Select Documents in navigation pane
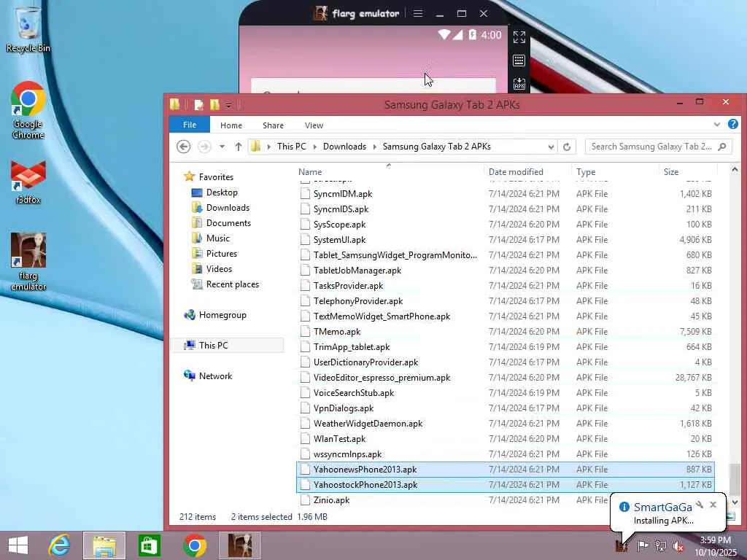The width and height of the screenshot is (747, 560). point(228,223)
